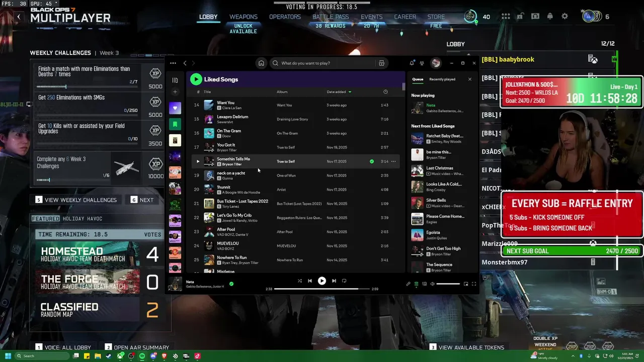Play Somethin Tells Me row play icon
This screenshot has width=644, height=362.
pos(198,161)
